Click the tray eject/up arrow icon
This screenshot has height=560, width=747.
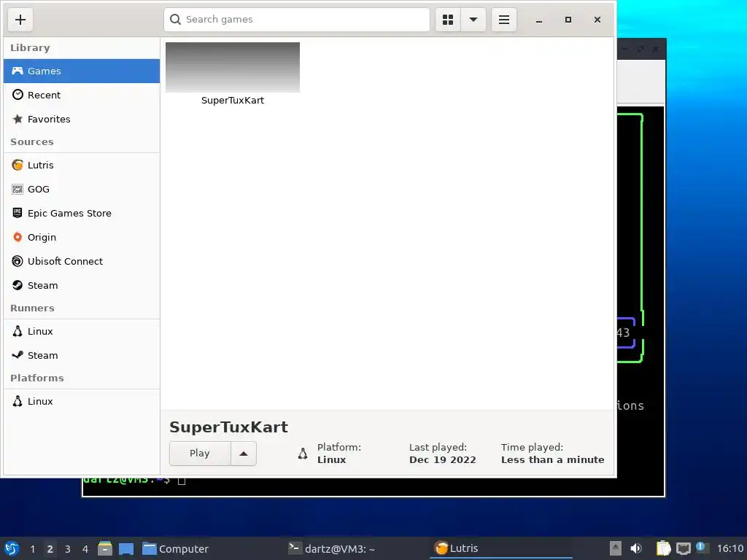click(616, 548)
